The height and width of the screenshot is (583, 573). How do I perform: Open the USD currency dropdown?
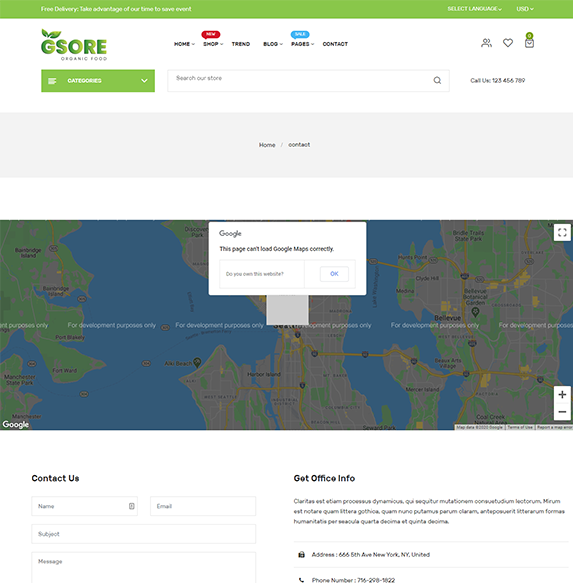[525, 9]
